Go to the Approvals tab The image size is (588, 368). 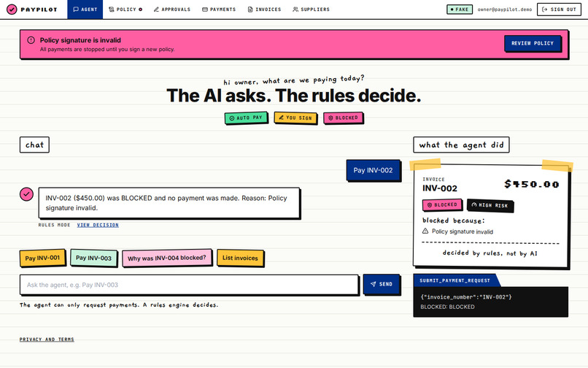pos(172,9)
